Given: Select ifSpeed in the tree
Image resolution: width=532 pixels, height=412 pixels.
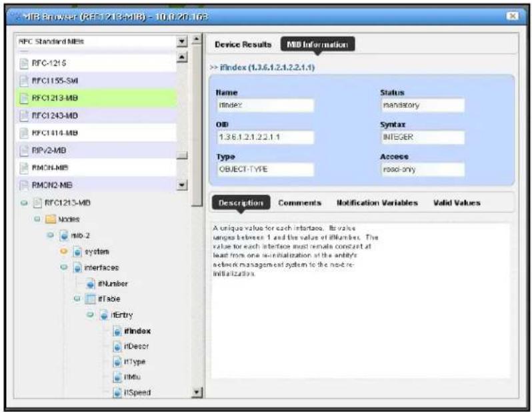Looking at the screenshot, I should (137, 393).
